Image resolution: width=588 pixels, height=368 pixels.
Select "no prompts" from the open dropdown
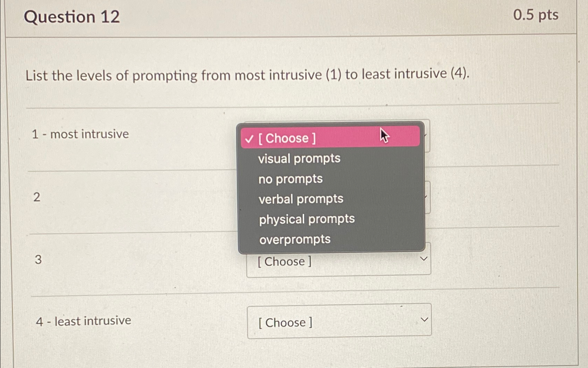[290, 179]
